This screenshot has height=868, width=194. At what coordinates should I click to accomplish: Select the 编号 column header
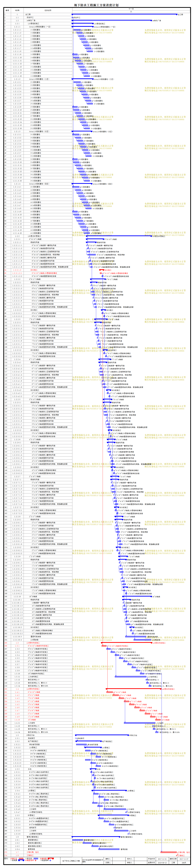coord(7,10)
